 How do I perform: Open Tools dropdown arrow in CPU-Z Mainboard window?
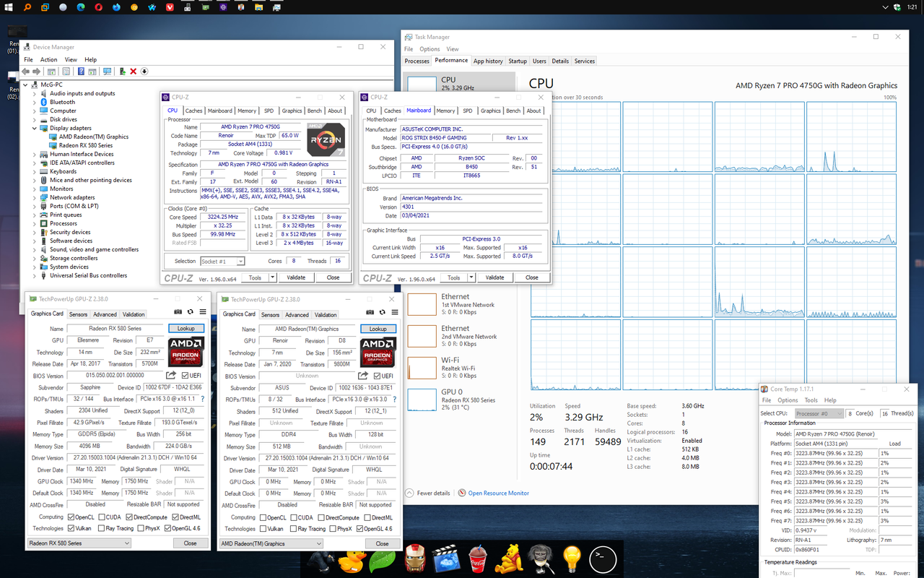coord(471,277)
